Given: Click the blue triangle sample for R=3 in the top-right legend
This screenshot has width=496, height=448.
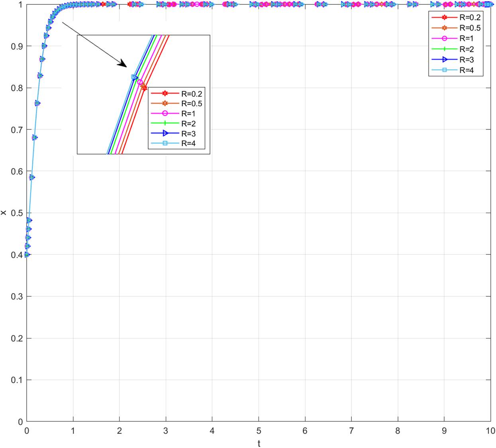Looking at the screenshot, I should tap(444, 60).
